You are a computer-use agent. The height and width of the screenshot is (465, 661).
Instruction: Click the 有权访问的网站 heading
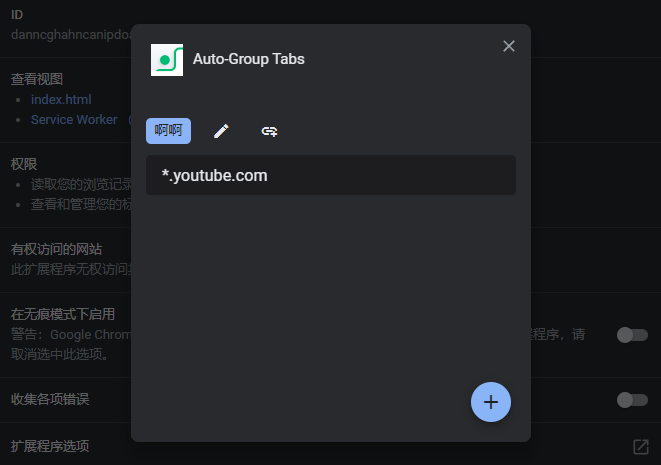coord(56,249)
